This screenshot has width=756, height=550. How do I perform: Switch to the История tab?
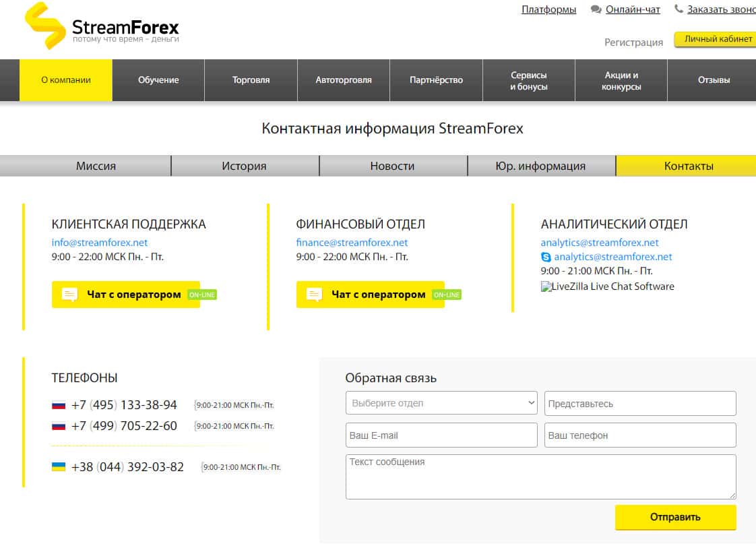pos(245,166)
